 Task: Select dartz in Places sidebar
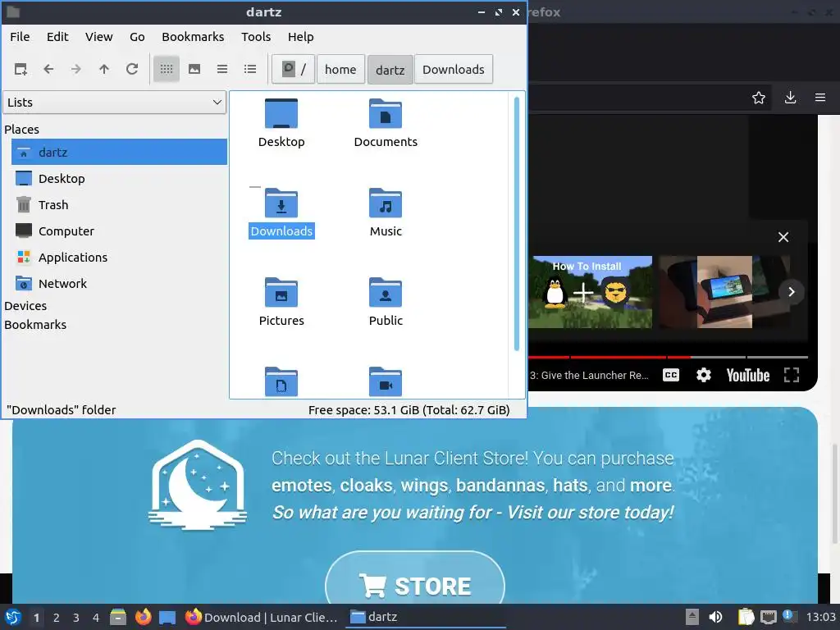(120, 152)
